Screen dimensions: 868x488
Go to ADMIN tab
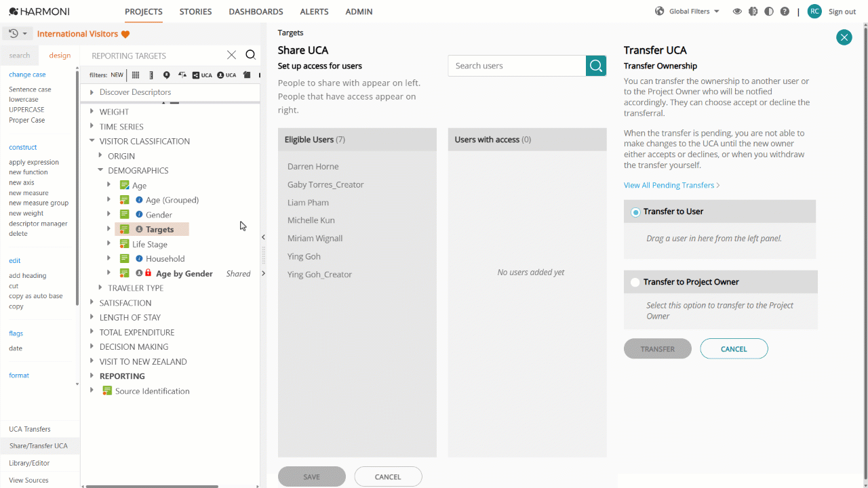click(359, 12)
